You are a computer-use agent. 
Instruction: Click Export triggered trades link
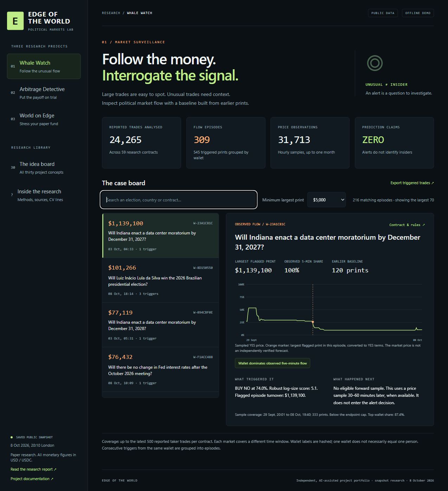click(412, 183)
